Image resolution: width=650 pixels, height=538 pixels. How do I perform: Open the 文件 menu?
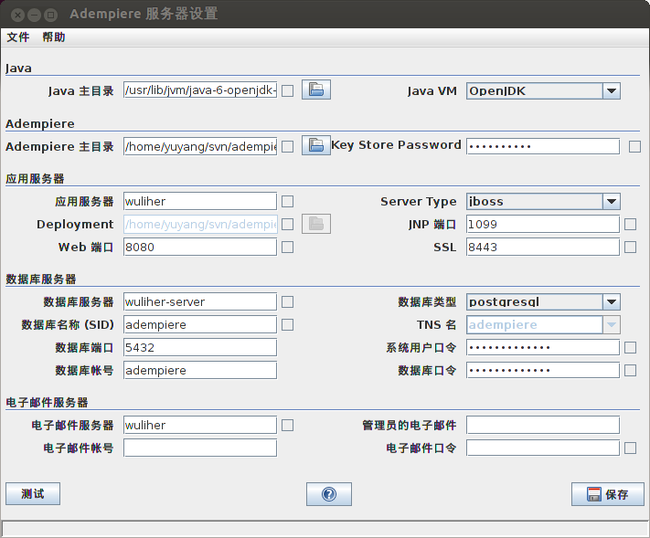18,37
